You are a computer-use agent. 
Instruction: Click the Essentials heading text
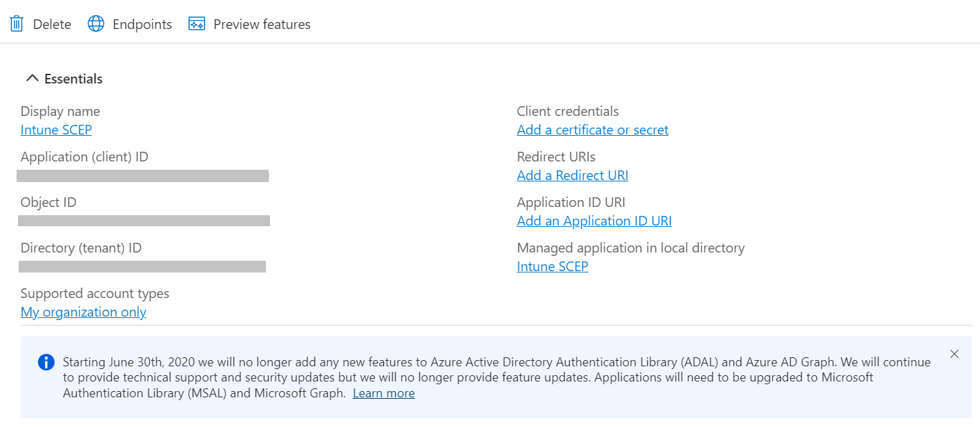coord(73,79)
